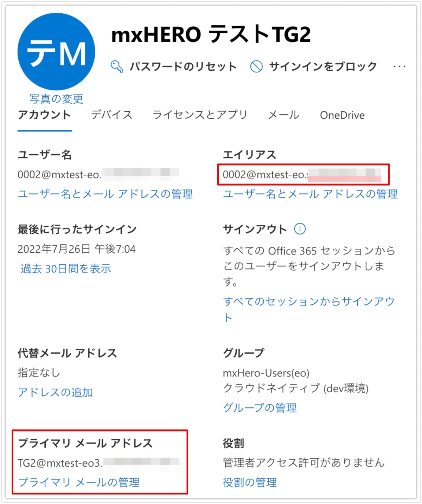
Task: Switch to the OneDrive tab
Action: coord(342,115)
